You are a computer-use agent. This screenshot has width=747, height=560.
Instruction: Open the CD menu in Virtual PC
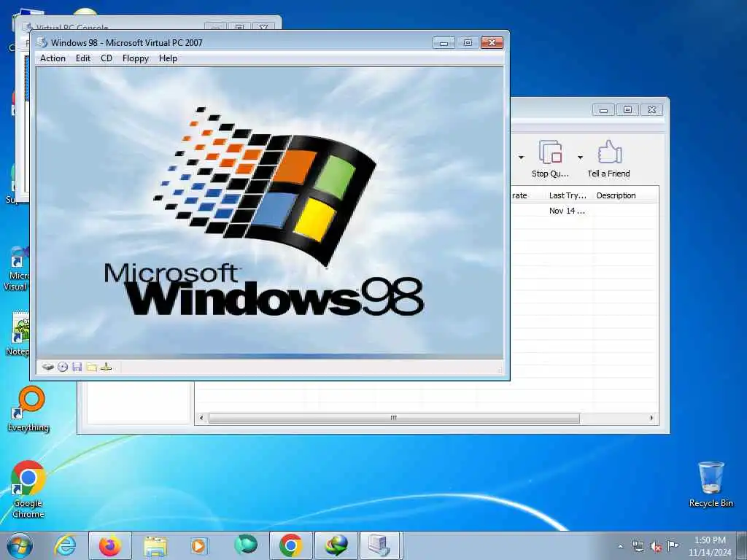(107, 58)
